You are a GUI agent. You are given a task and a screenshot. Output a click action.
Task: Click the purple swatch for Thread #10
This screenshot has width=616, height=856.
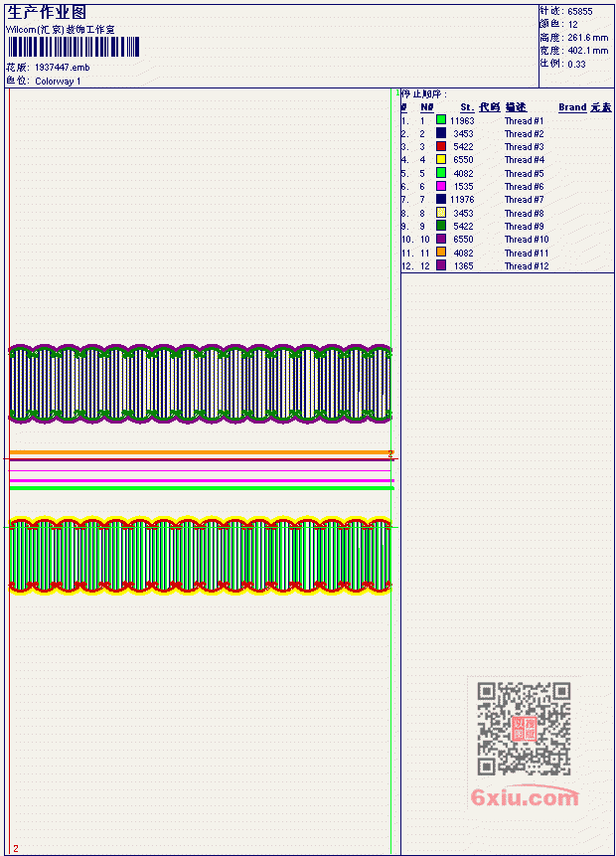(441, 239)
